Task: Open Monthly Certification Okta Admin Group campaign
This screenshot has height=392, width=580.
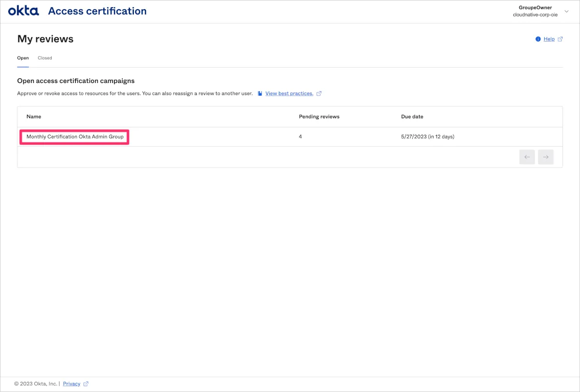Action: coord(75,137)
